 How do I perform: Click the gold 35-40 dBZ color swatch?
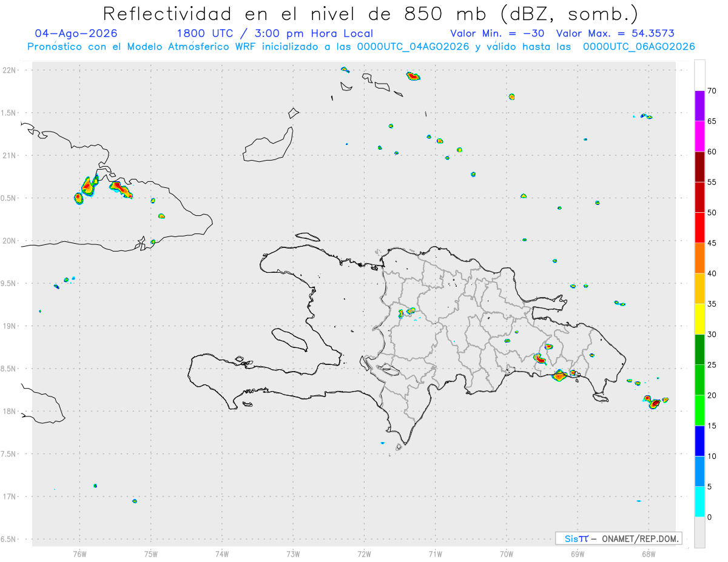tap(699, 289)
